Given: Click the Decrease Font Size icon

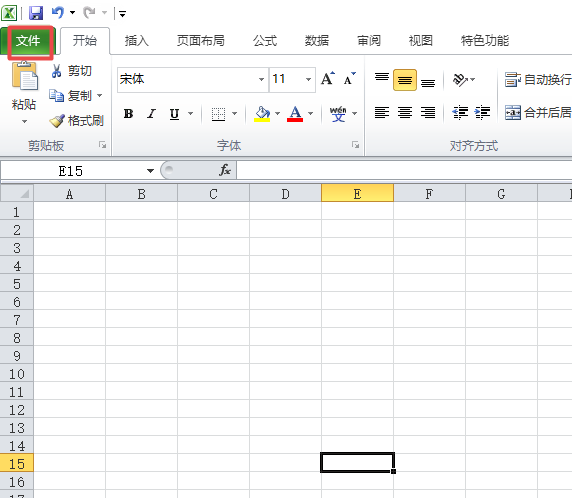Looking at the screenshot, I should (x=350, y=78).
